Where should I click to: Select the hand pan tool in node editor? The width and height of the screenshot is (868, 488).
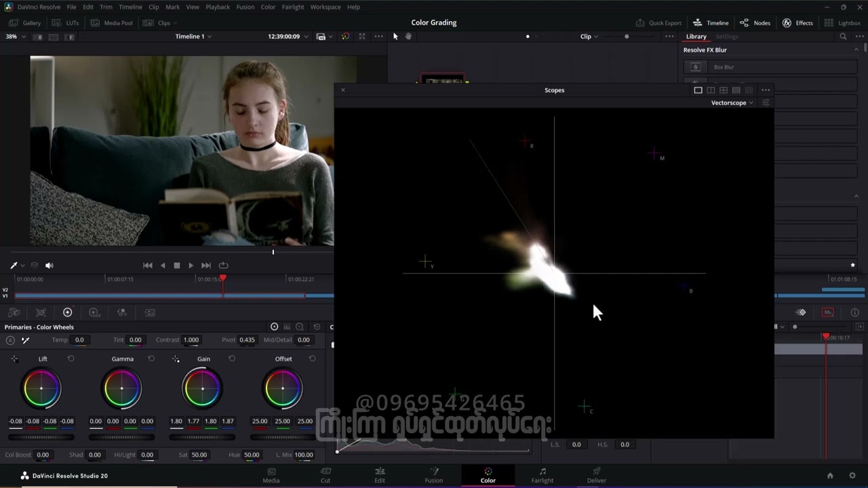(408, 37)
